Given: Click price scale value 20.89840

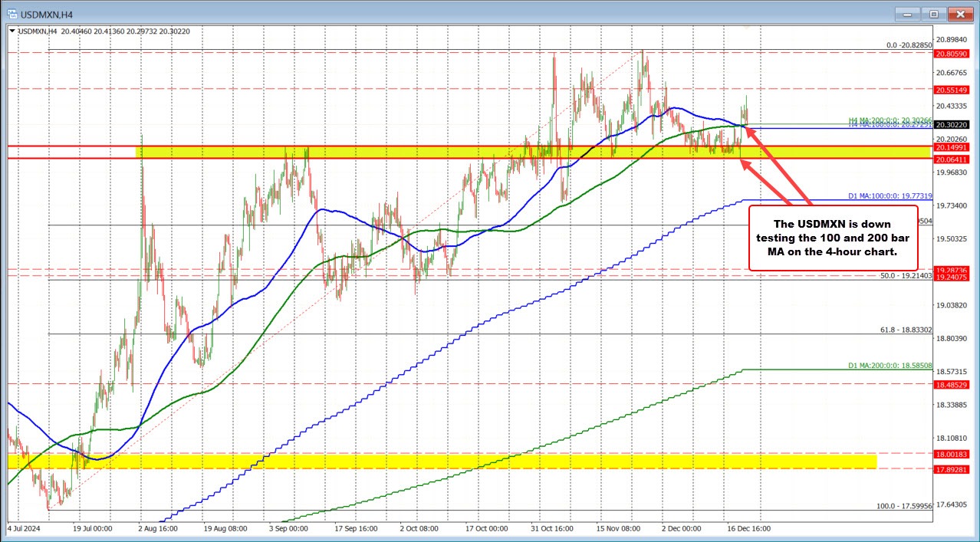Looking at the screenshot, I should coord(953,39).
